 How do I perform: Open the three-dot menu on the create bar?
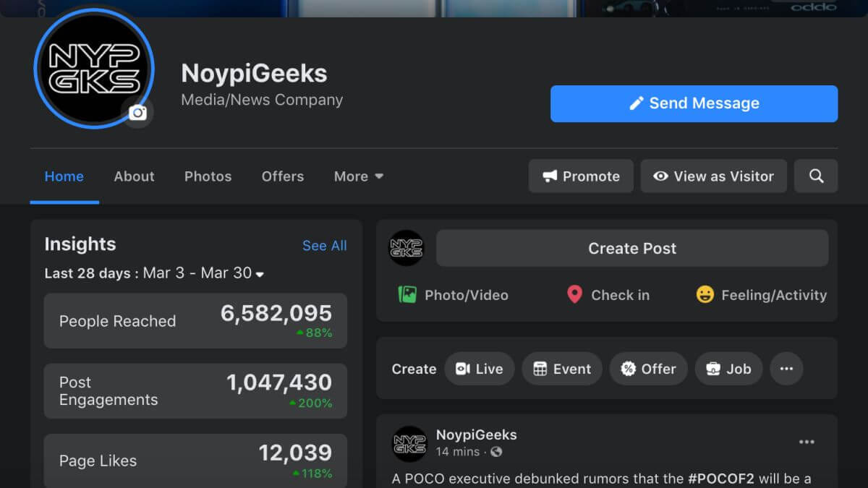(x=786, y=369)
